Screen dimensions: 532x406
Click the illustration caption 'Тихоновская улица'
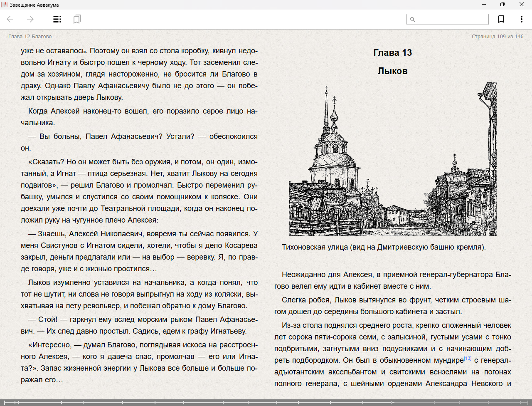384,247
